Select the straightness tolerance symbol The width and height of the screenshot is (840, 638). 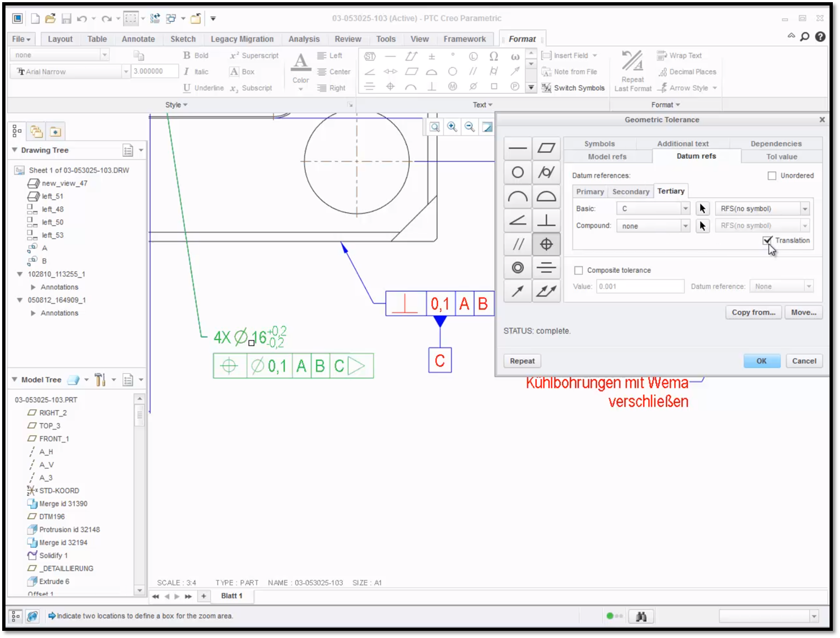[x=518, y=148]
